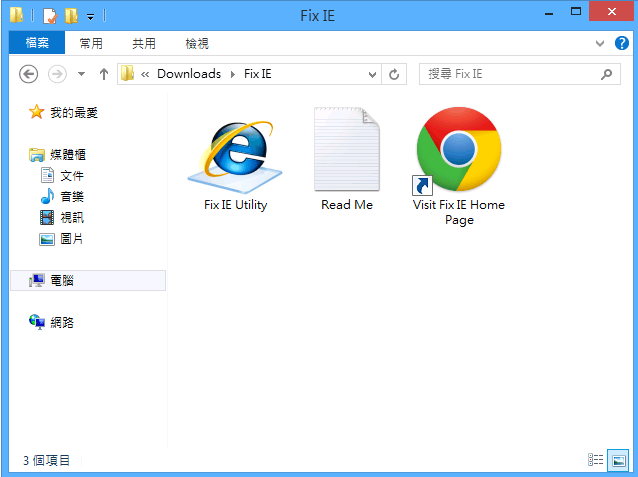Screen dimensions: 638x477
Task: Switch to large icons view via the status bar icon
Action: pos(618,460)
